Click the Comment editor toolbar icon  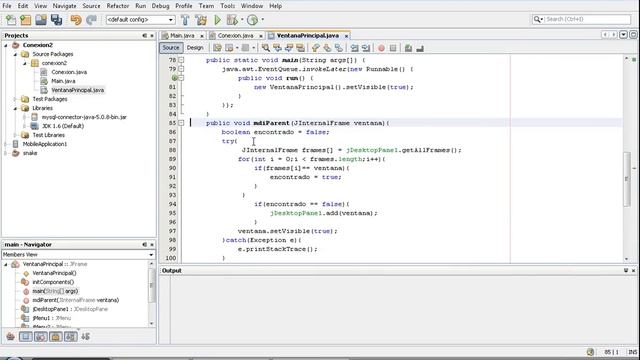click(408, 48)
